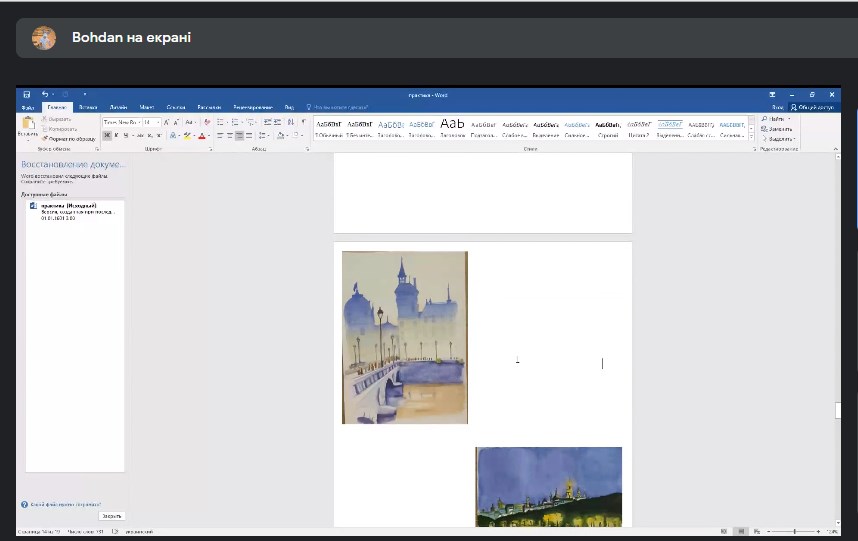Switch to the Главная ribbon tab

tap(57, 107)
